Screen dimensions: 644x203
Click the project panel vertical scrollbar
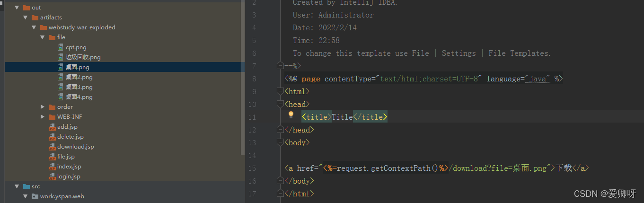243,78
